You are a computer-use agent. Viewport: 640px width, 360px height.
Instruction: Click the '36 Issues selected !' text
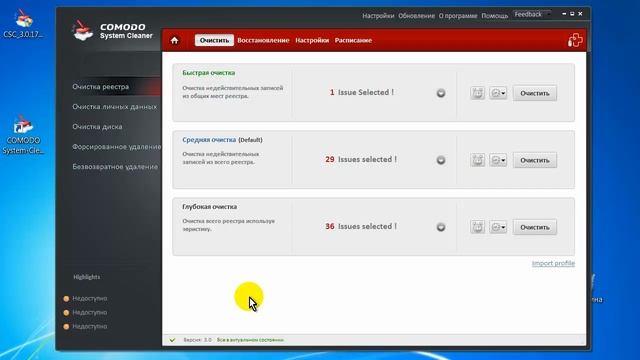(x=361, y=226)
